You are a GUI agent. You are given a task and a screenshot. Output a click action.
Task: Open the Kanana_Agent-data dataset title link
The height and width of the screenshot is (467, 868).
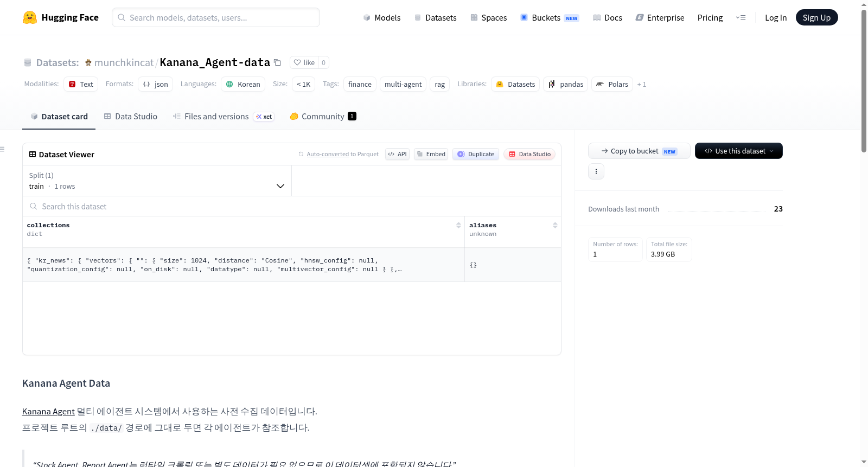(215, 62)
